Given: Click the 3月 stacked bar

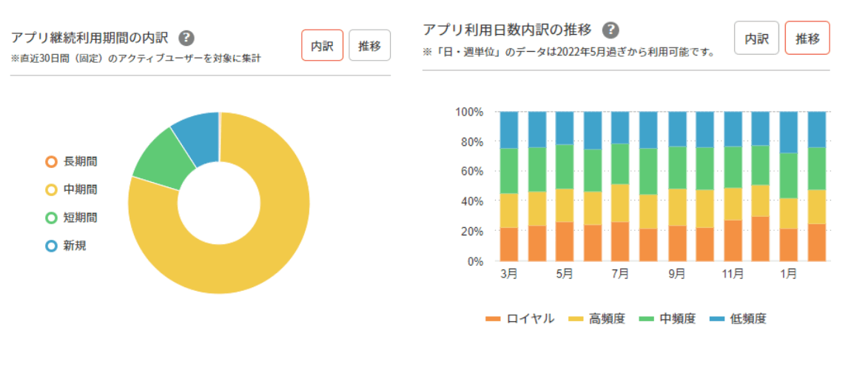Looking at the screenshot, I should (508, 186).
